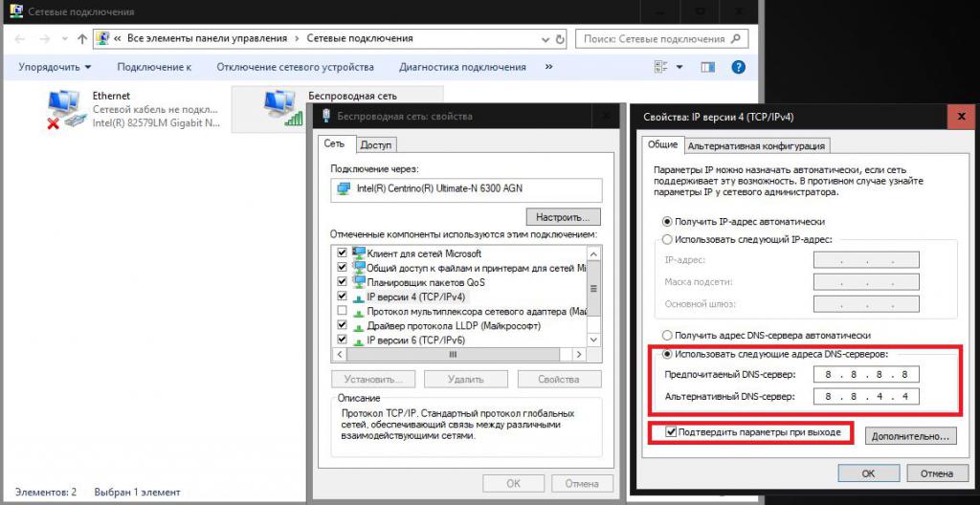The image size is (980, 505).
Task: Click Сетевые подключения in the address breadcrumb
Action: pyautogui.click(x=360, y=38)
